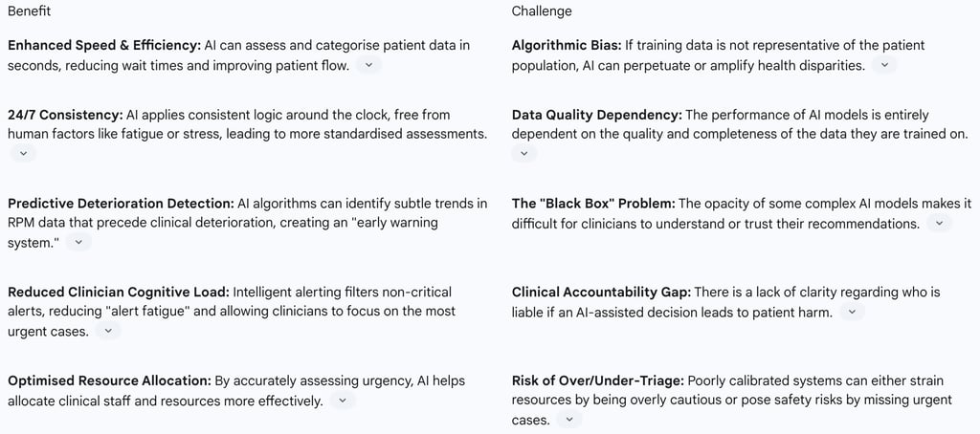Viewport: 980px width, 434px height.
Task: Click the Benefit column header
Action: (x=29, y=11)
